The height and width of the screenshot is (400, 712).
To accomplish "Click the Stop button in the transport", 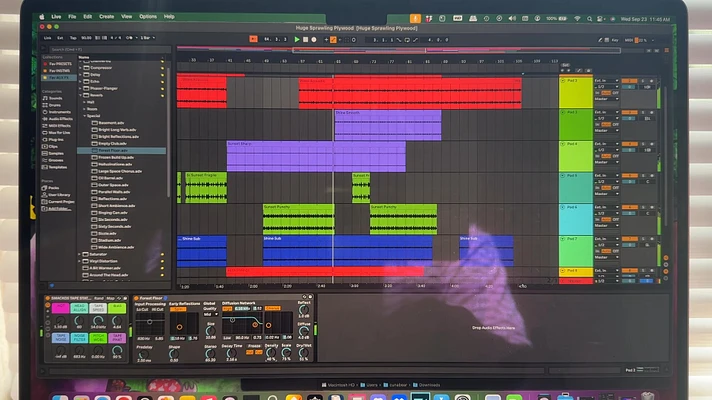I will 305,40.
